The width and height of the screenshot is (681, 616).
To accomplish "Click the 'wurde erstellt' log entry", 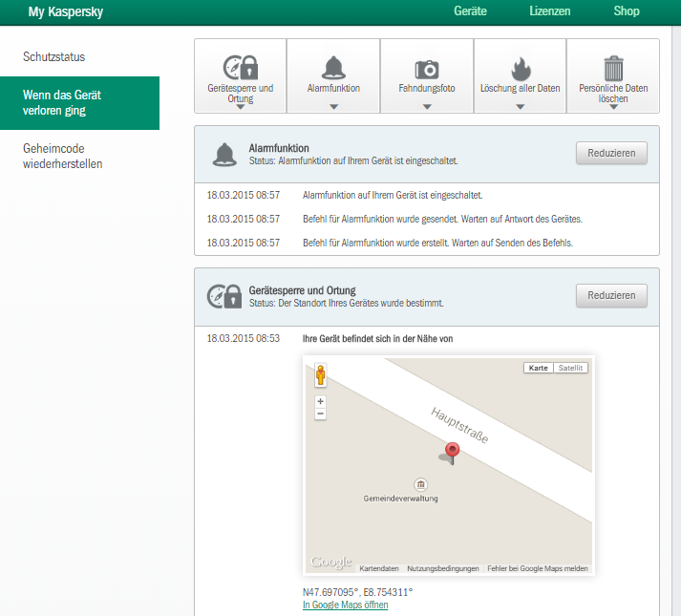I will tap(437, 243).
